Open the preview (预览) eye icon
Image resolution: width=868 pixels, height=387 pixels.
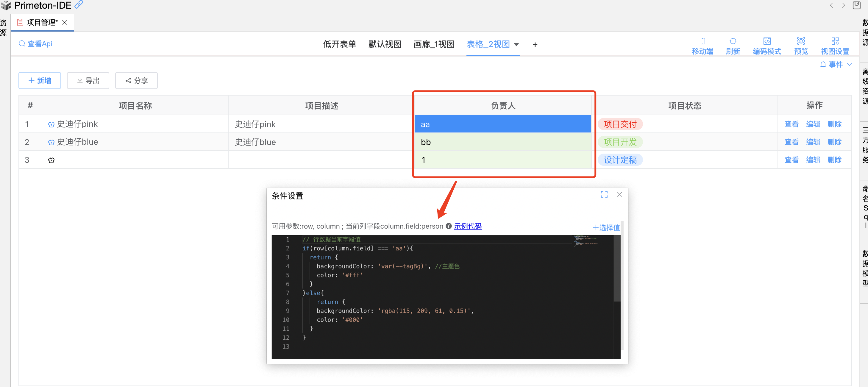(x=801, y=41)
